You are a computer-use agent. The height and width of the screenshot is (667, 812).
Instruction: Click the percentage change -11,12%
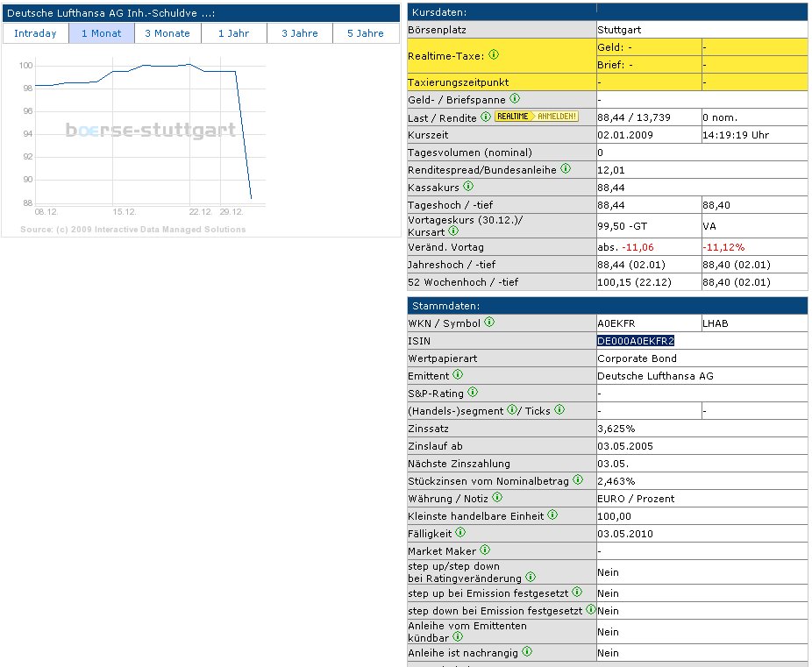point(723,247)
